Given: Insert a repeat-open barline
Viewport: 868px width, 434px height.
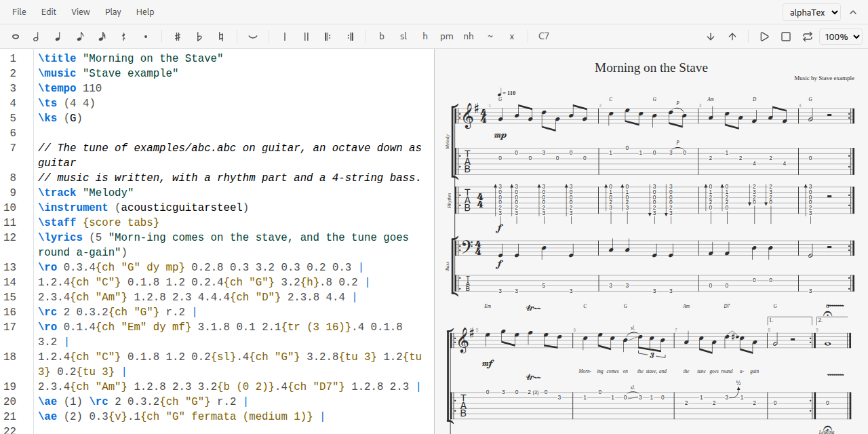Looking at the screenshot, I should pos(328,37).
